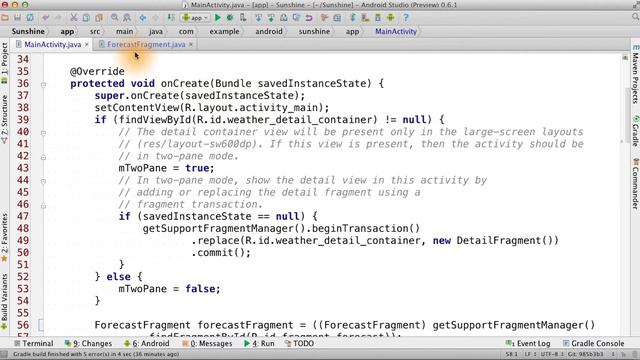This screenshot has width=640, height=360.
Task: Close the MainActivity.java tab
Action: [x=87, y=44]
